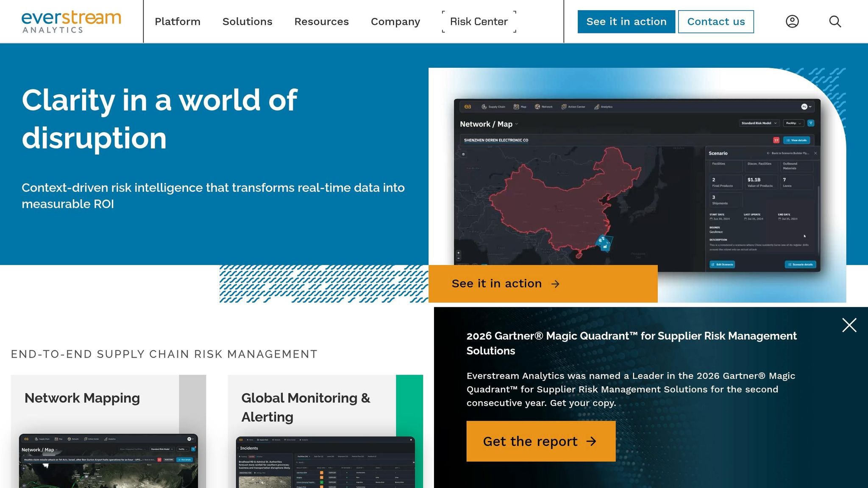Viewport: 868px width, 488px height.
Task: Click Everstream Analytics was named a Leader paragraph
Action: click(631, 389)
